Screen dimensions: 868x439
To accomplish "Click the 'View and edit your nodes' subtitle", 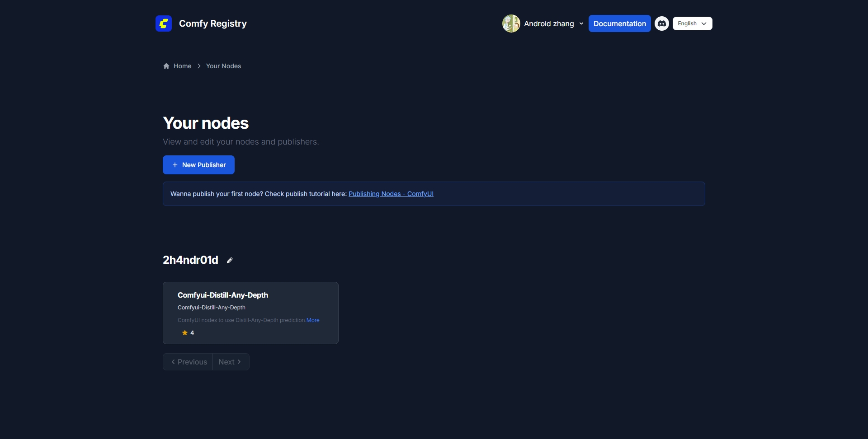I will tap(241, 142).
